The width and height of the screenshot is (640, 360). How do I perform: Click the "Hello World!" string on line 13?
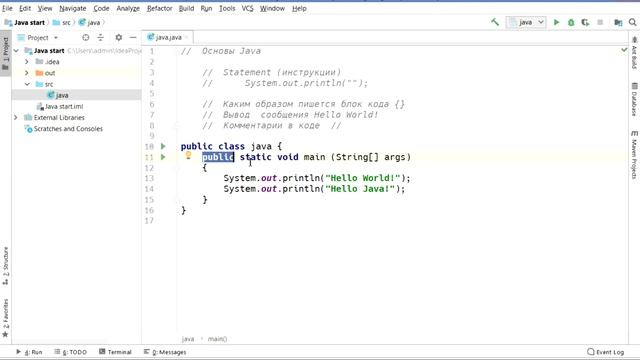click(x=363, y=178)
